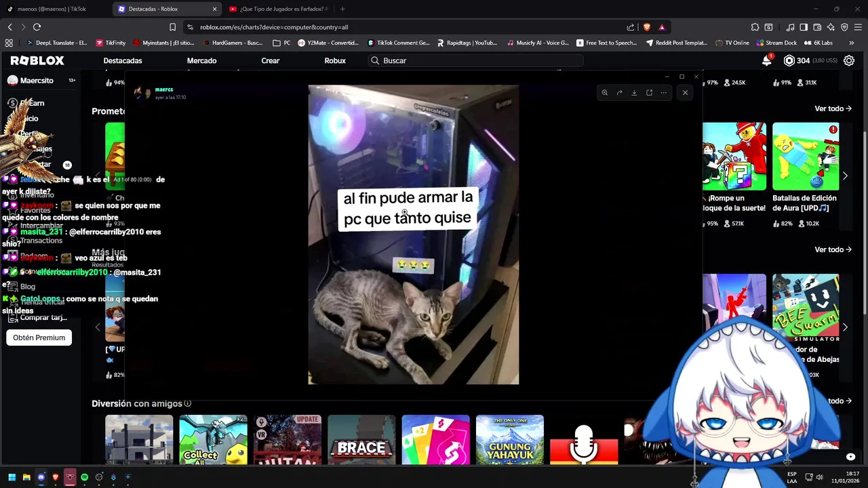Switch to the YouTube Farfadox tab

(278, 9)
